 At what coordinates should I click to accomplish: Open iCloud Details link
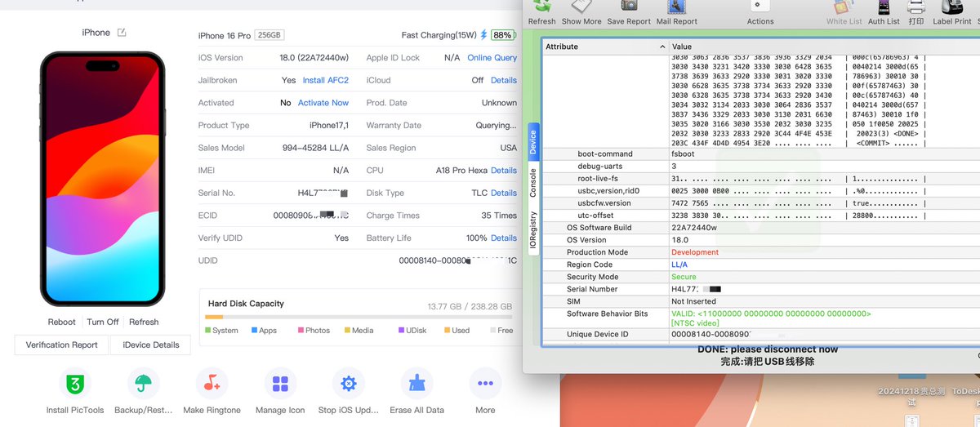[x=504, y=80]
